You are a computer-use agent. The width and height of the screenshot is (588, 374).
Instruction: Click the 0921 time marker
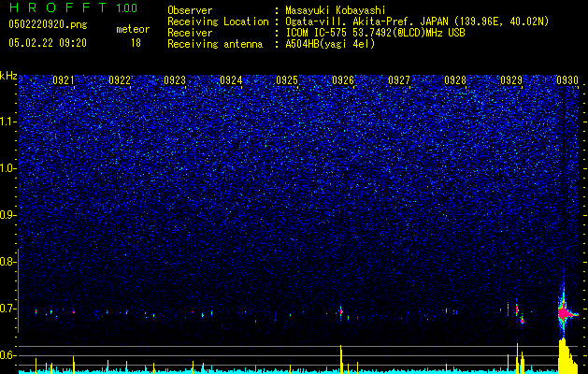(x=64, y=80)
